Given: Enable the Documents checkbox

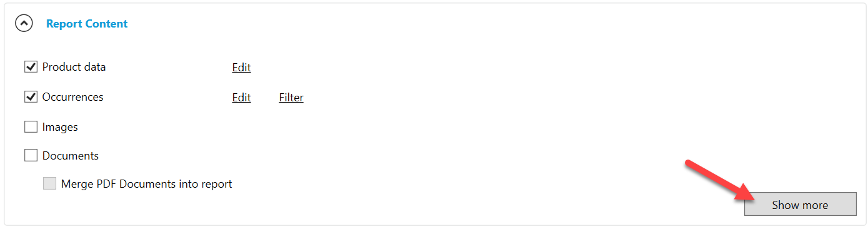Looking at the screenshot, I should point(31,156).
